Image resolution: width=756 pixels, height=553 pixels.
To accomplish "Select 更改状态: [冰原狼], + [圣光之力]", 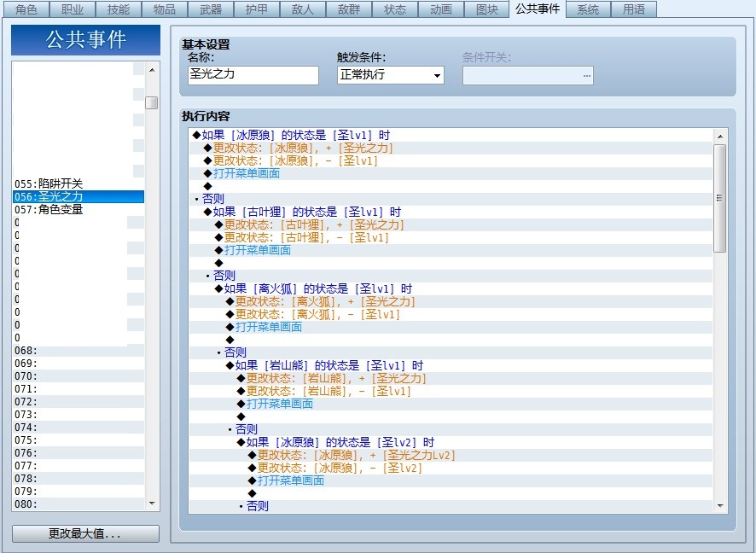I will [451, 148].
